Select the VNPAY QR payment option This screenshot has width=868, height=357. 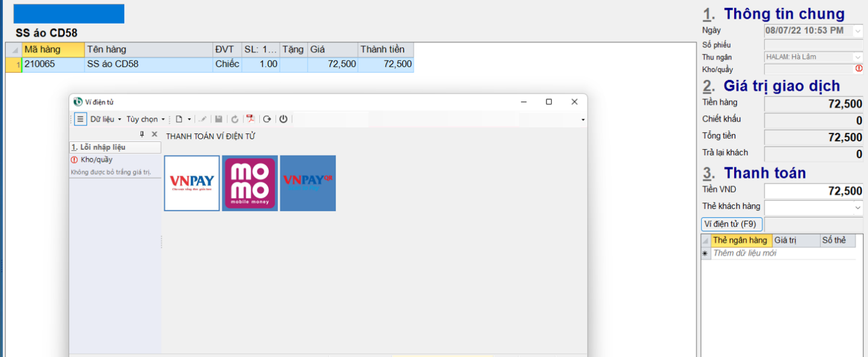[308, 183]
